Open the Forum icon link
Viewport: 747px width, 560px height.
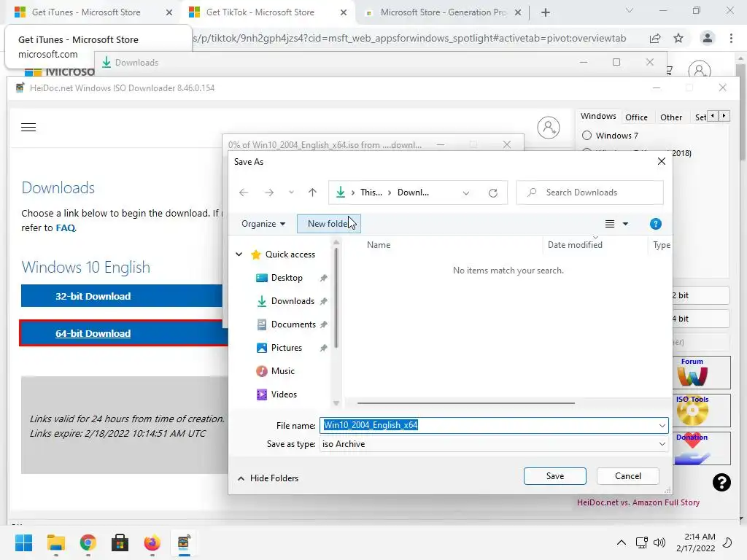click(x=692, y=372)
